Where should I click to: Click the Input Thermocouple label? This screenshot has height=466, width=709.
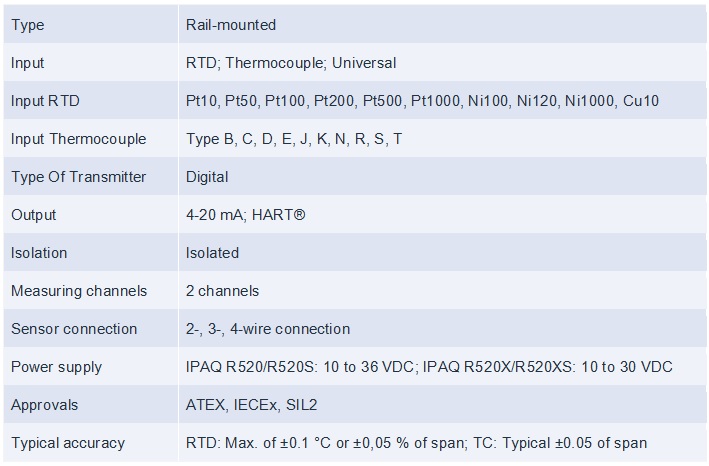tap(79, 139)
